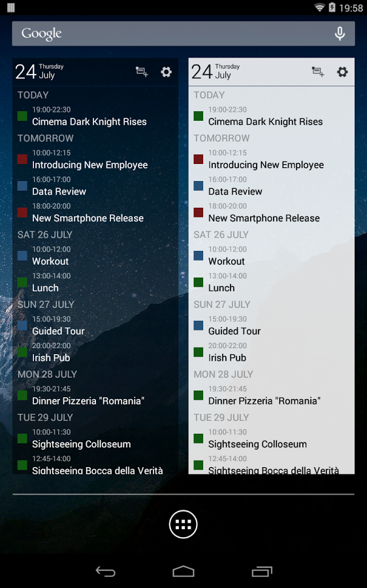
Task: Tap the battery charging status icon
Action: [332, 7]
